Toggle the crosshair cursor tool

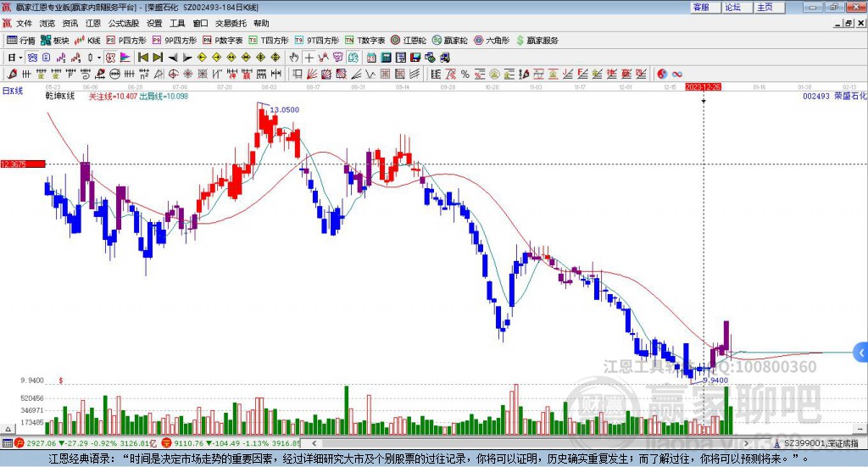309,58
